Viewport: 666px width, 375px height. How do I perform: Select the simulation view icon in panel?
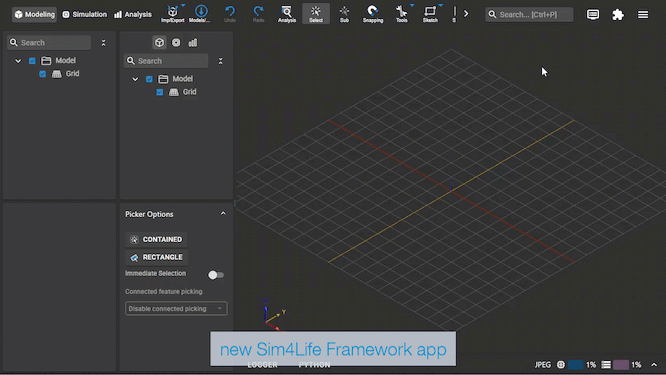point(176,42)
